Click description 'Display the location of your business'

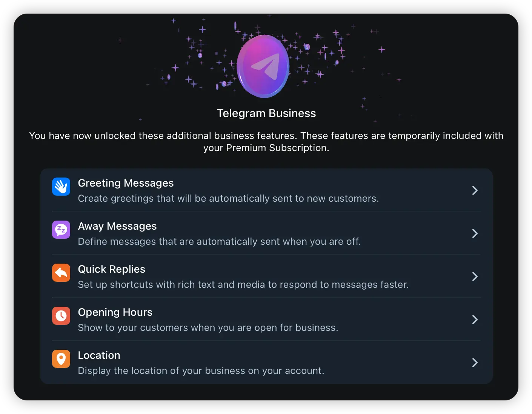pyautogui.click(x=201, y=371)
